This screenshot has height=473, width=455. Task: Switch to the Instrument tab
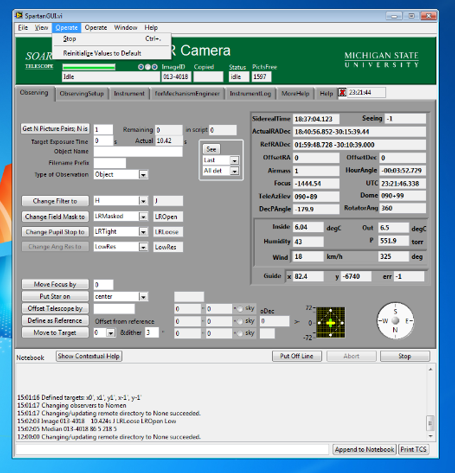pyautogui.click(x=129, y=94)
